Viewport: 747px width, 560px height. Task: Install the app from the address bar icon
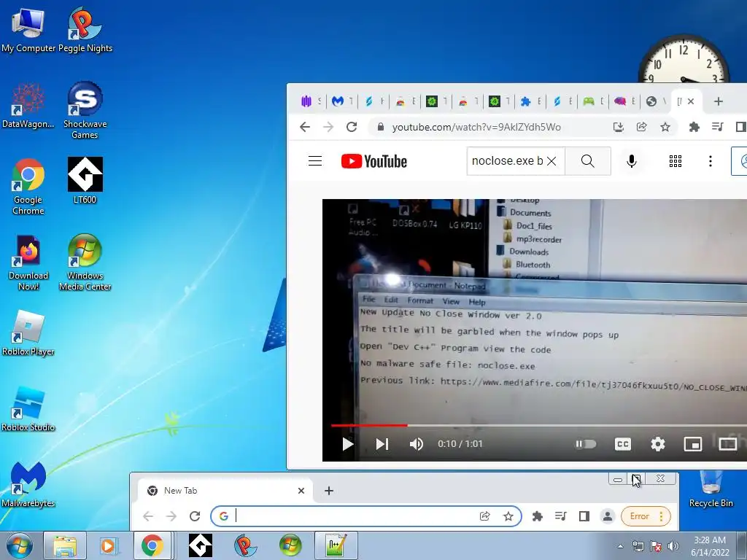coord(619,127)
